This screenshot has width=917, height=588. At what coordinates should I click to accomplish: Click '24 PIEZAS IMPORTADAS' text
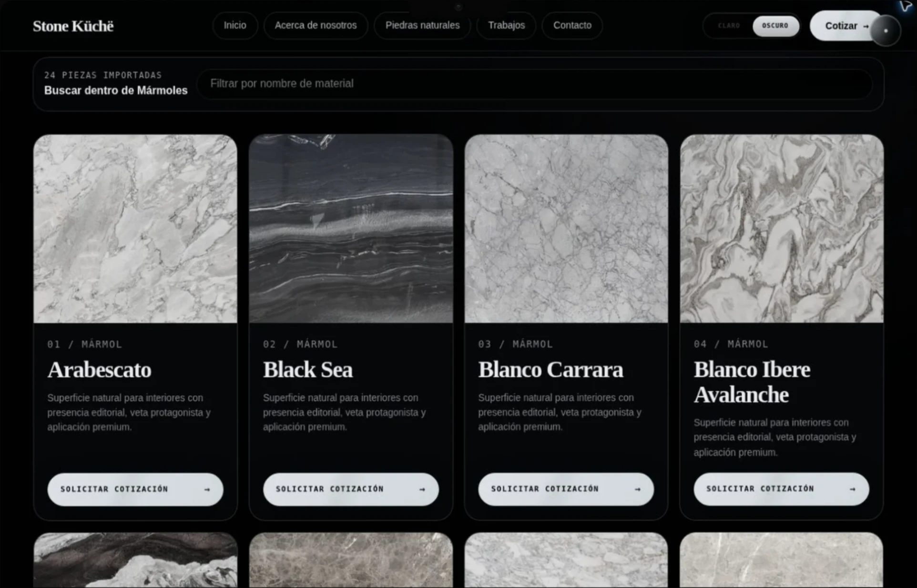[103, 75]
